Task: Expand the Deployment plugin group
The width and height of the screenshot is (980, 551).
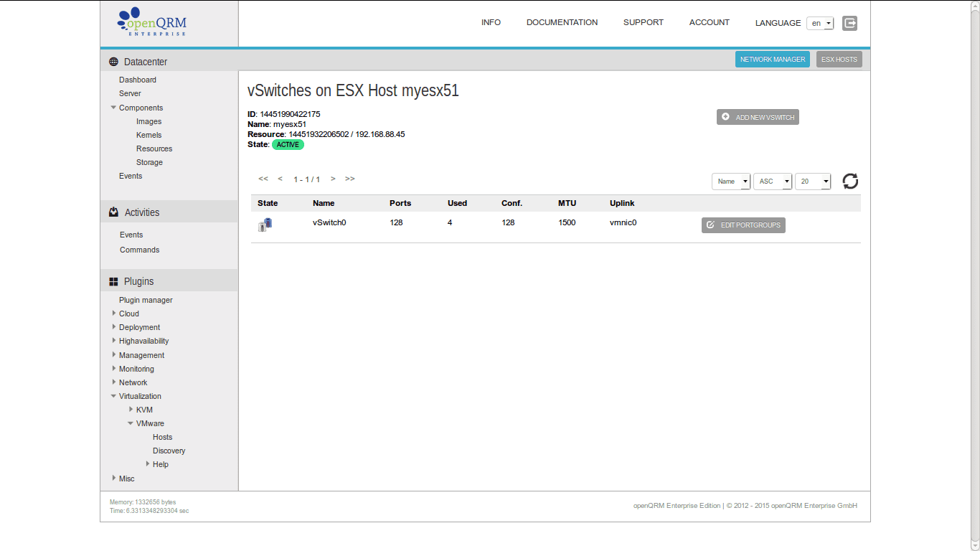Action: click(113, 327)
